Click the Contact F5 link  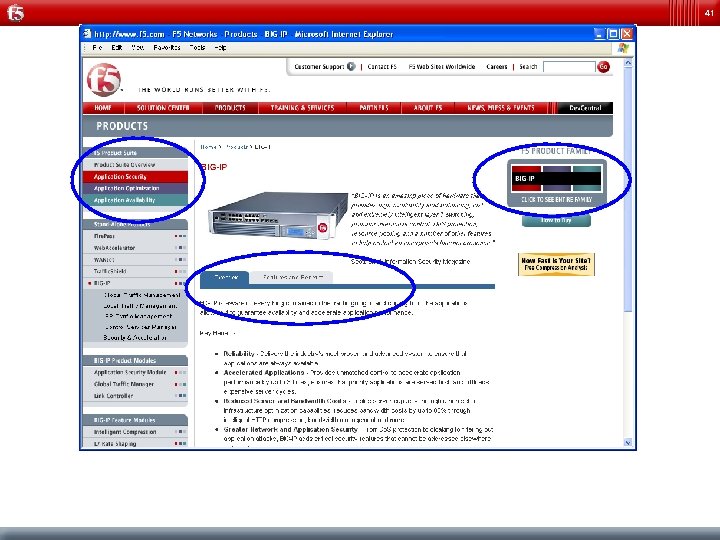tap(382, 67)
